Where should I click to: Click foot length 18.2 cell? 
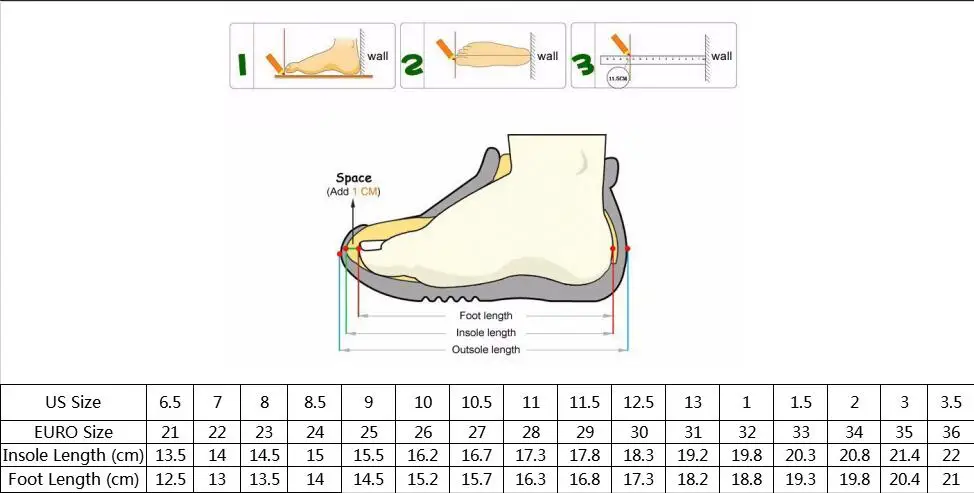pyautogui.click(x=693, y=480)
